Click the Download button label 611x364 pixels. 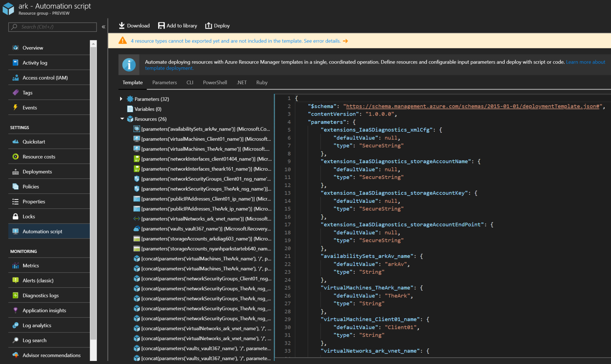pos(138,26)
